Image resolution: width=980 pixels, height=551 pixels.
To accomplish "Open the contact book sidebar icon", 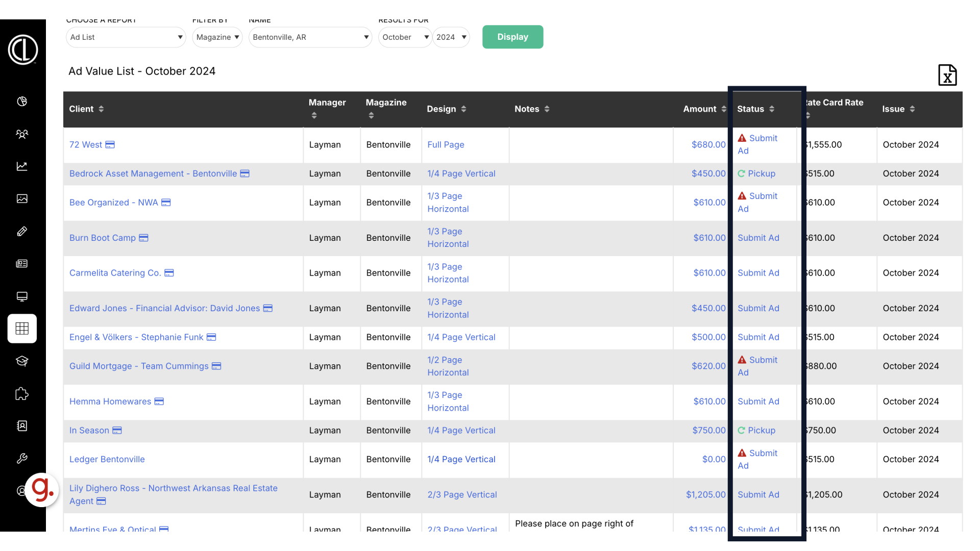I will point(22,426).
